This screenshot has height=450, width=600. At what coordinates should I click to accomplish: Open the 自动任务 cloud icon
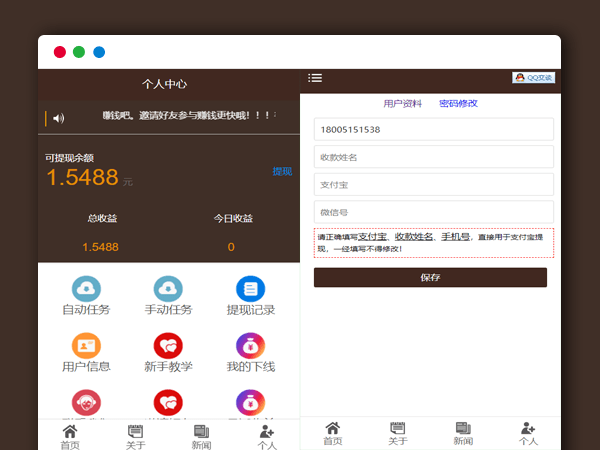click(x=86, y=288)
